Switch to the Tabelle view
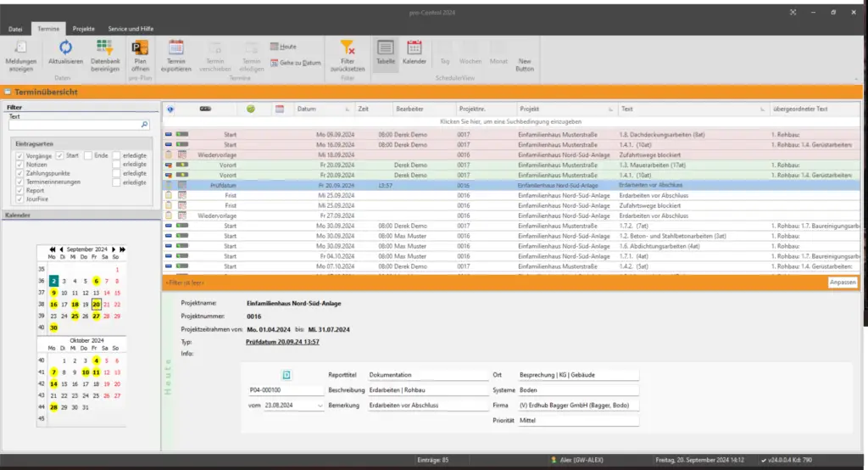Viewport: 868px width, 470px height. click(x=386, y=53)
